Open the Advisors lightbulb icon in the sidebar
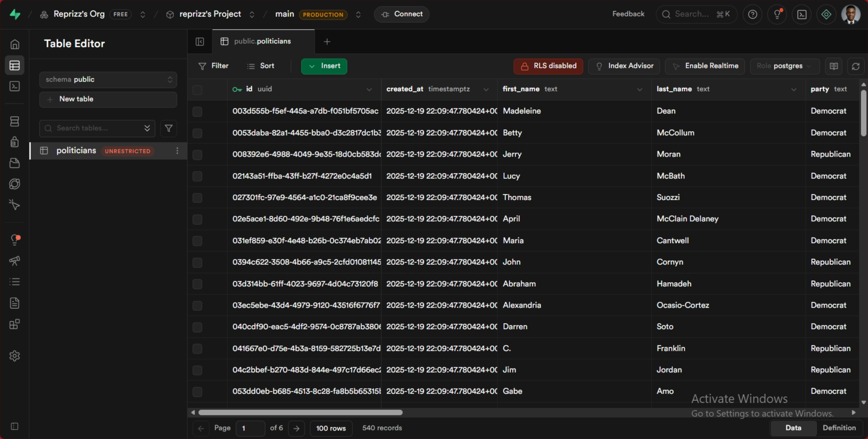The image size is (868, 439). (x=15, y=240)
